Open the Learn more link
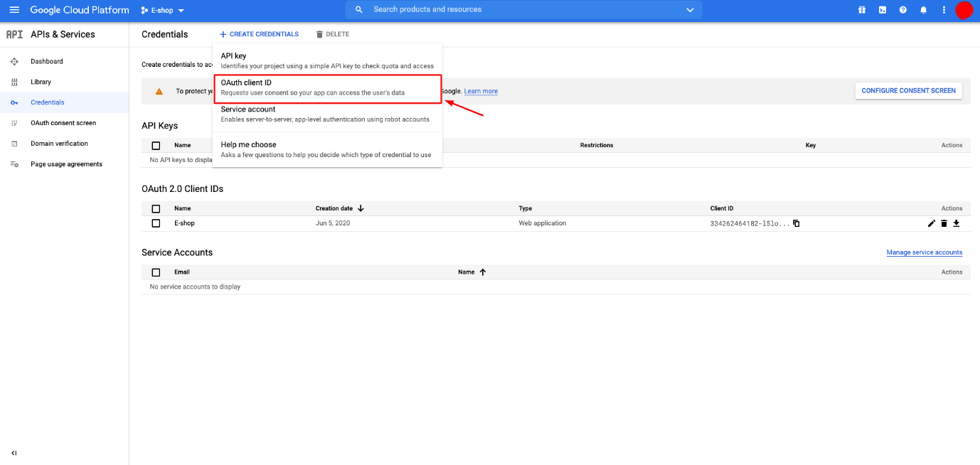 click(x=481, y=92)
